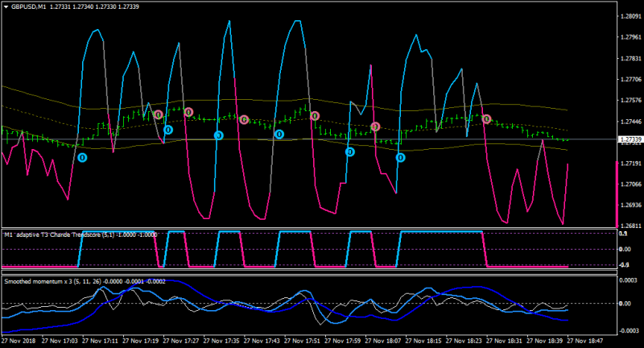The image size is (644, 348).
Task: Click the pink signal marker near 17:26
Action: [159, 114]
